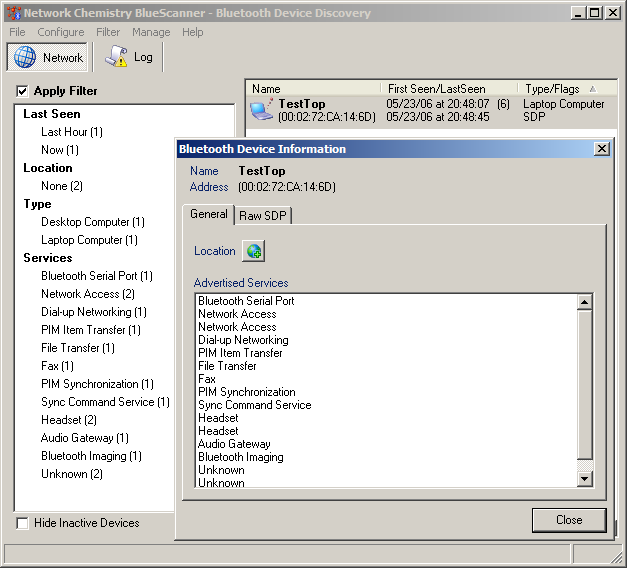
Task: Select the General tab
Action: point(208,214)
